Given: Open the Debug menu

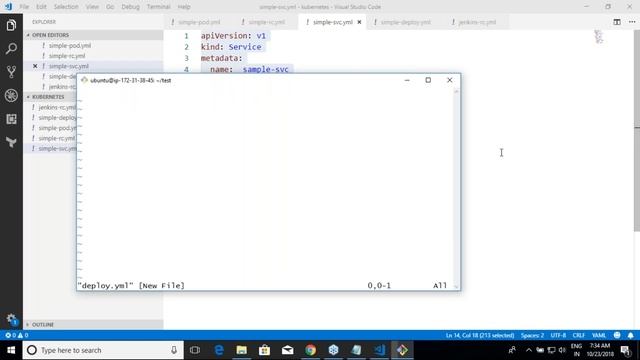Looking at the screenshot, I should pyautogui.click(x=130, y=7).
